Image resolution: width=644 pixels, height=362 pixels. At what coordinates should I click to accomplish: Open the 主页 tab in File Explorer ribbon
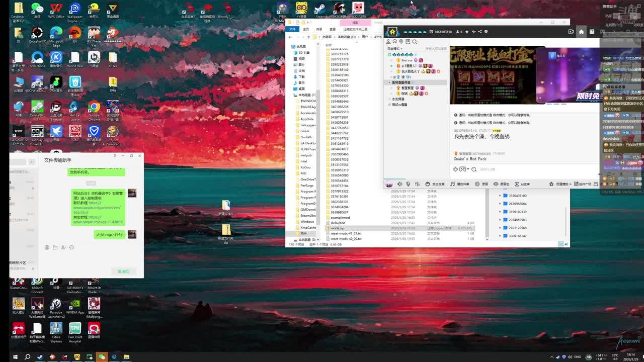tap(305, 29)
